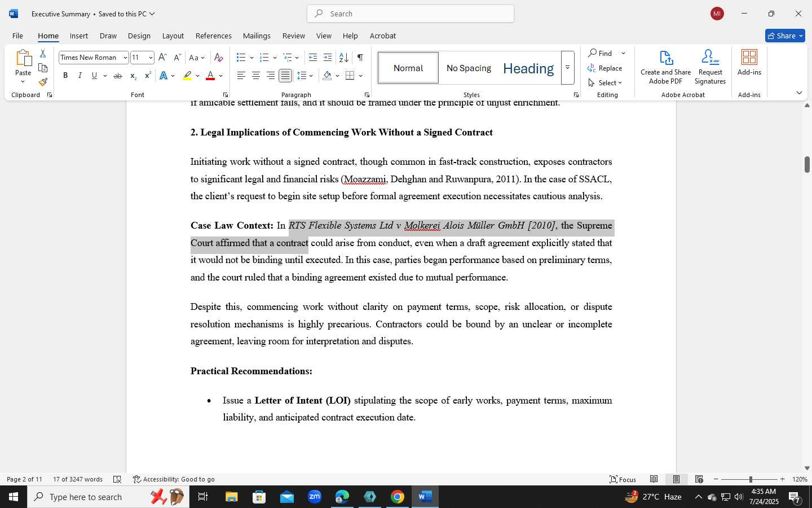The image size is (812, 508).
Task: Open Find in Editing group
Action: 600,53
